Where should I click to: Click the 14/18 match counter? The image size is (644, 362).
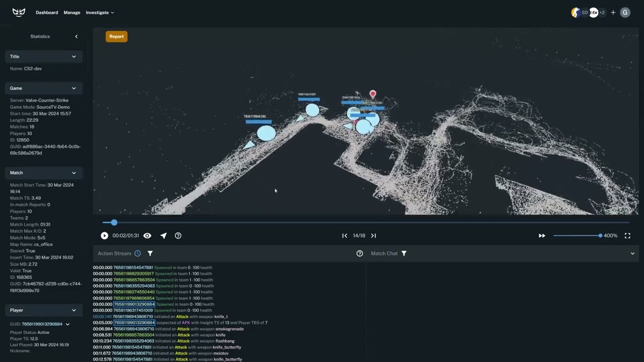coord(359,235)
